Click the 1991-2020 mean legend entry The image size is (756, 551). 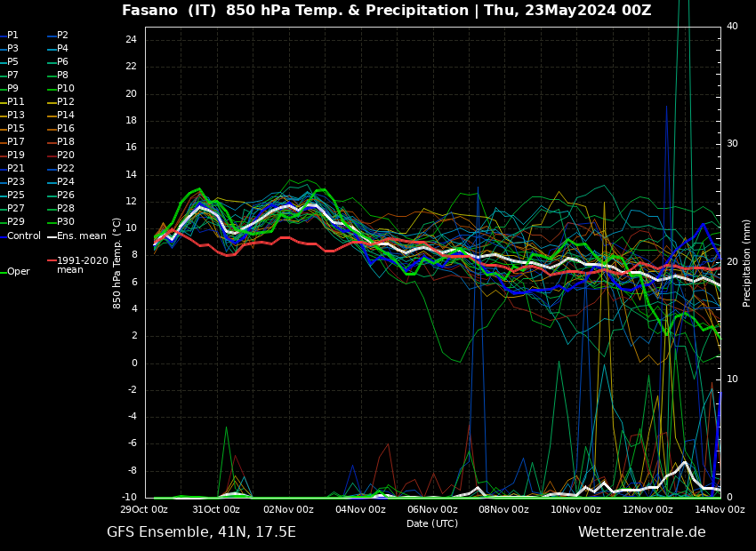coord(82,265)
